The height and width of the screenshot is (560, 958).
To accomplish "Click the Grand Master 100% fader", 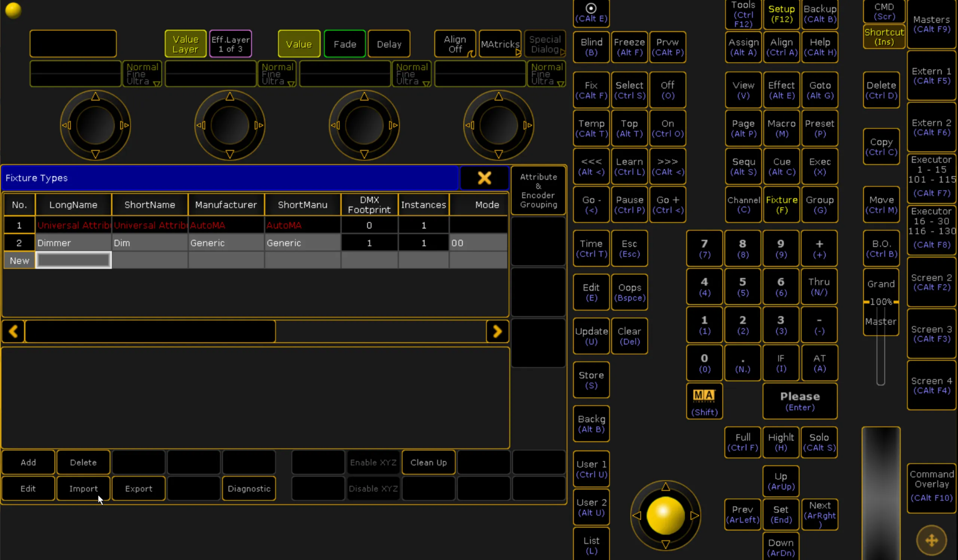I will click(881, 302).
